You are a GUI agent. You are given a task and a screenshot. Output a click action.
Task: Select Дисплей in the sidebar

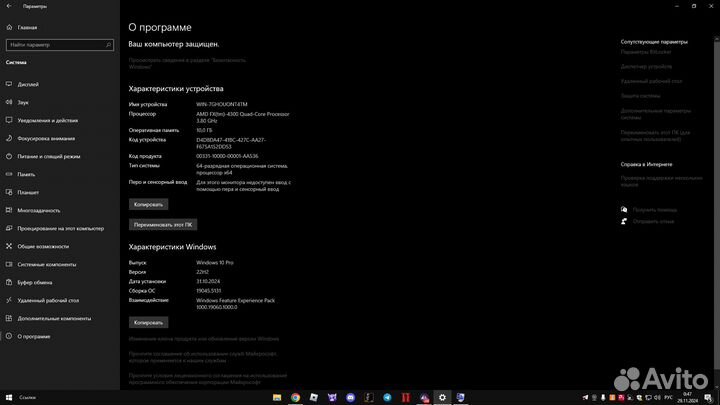[x=28, y=84]
